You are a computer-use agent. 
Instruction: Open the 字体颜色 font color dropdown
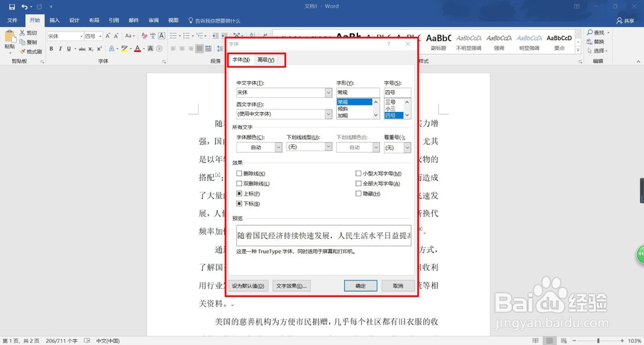(278, 147)
